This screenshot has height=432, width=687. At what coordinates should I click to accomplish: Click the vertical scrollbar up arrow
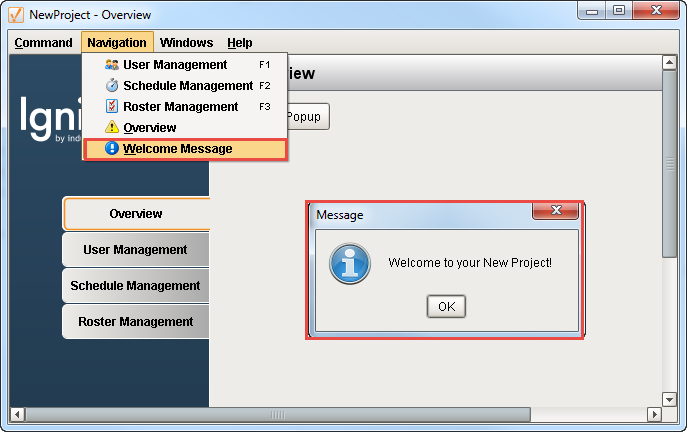670,62
